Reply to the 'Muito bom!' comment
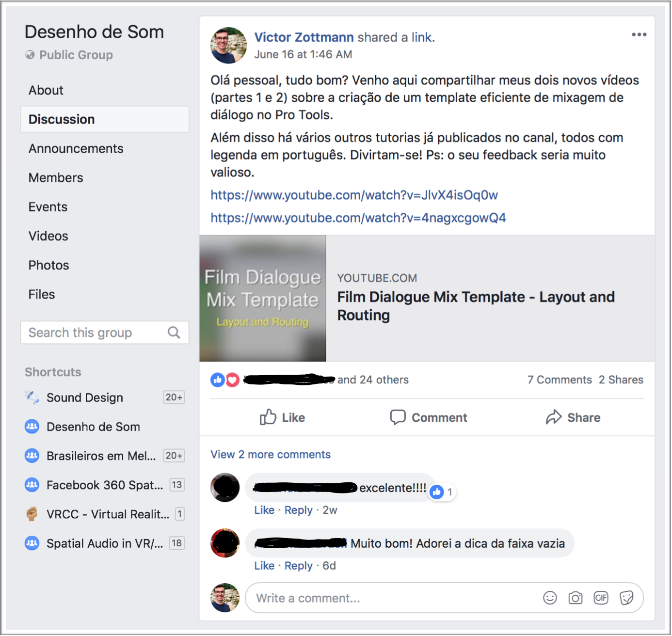672x636 pixels. click(x=299, y=566)
